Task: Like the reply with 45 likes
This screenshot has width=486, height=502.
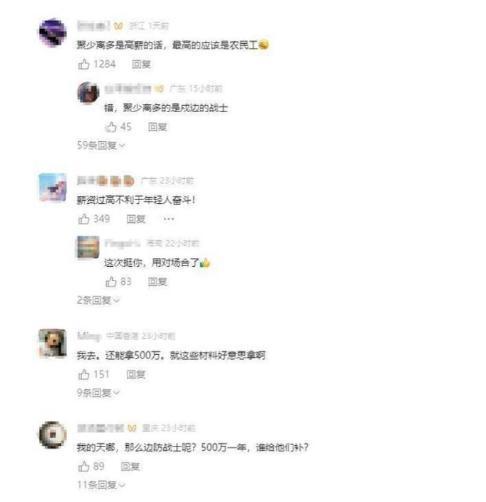Action: (x=111, y=127)
